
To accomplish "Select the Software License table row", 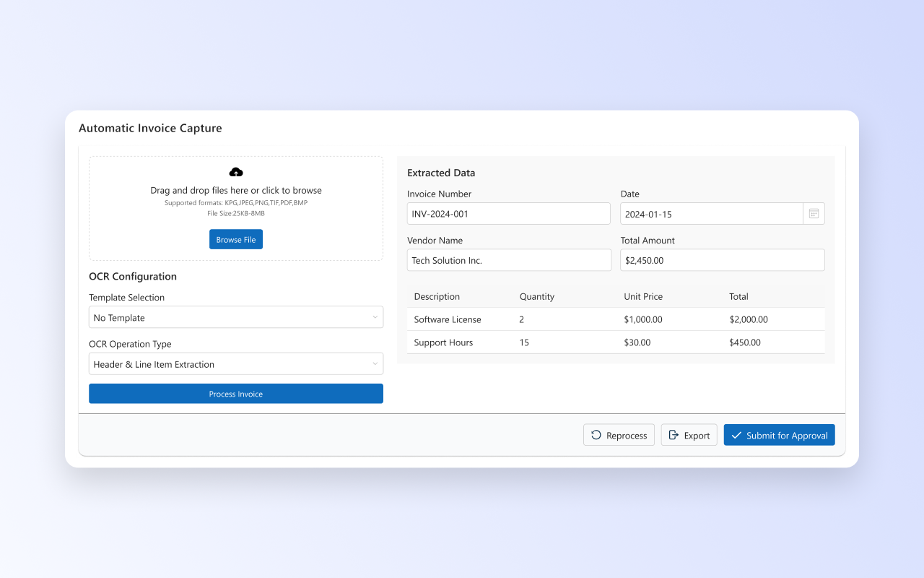I will 615,319.
